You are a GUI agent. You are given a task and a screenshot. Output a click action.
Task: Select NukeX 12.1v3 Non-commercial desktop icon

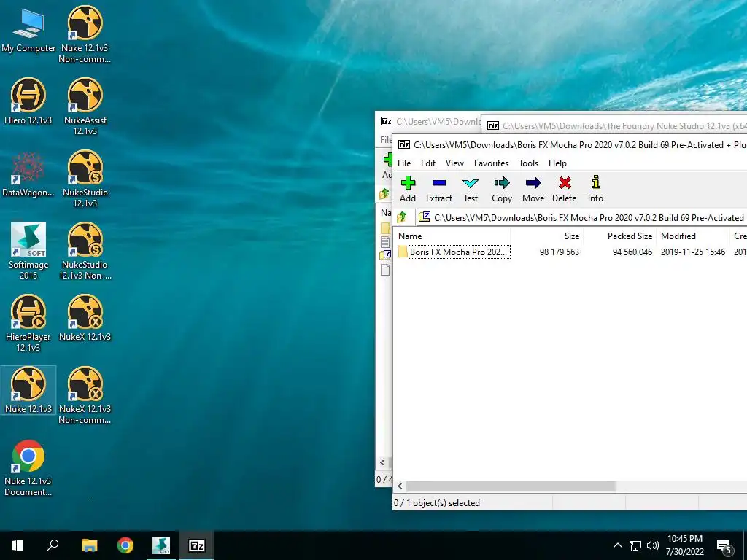85,395
